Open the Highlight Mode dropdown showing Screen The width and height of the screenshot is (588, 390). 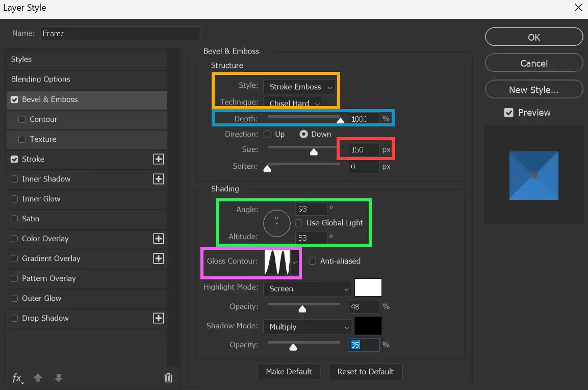pos(308,289)
